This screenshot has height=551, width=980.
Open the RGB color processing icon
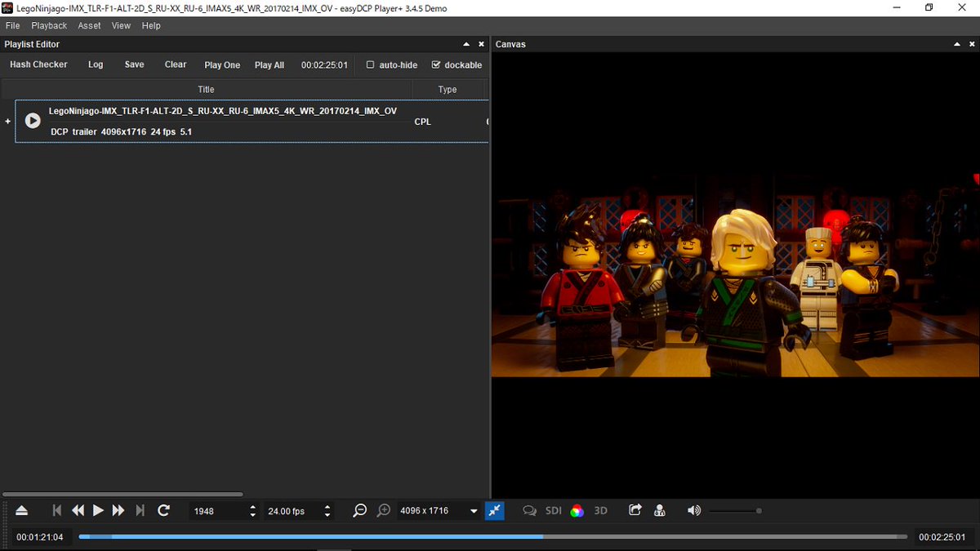tap(577, 511)
